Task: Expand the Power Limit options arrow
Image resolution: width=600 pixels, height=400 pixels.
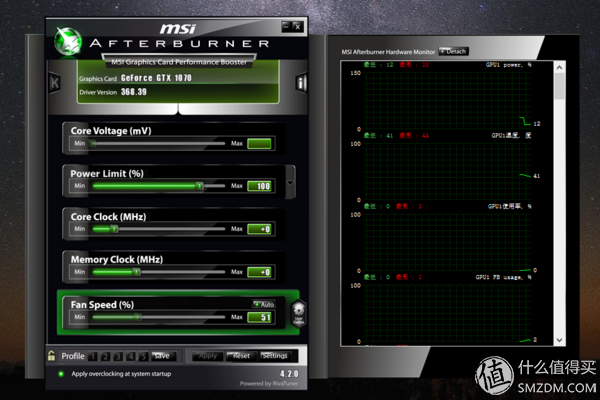Action: [x=290, y=182]
